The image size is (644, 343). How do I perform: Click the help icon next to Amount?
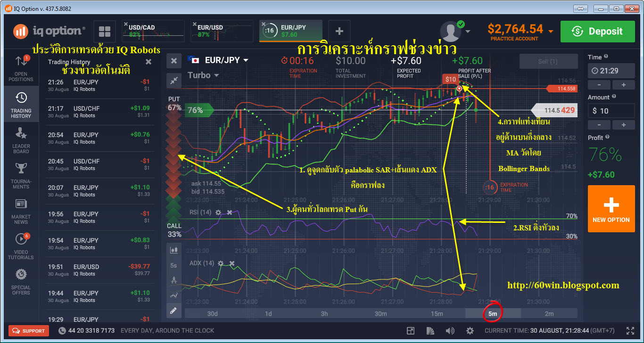614,97
